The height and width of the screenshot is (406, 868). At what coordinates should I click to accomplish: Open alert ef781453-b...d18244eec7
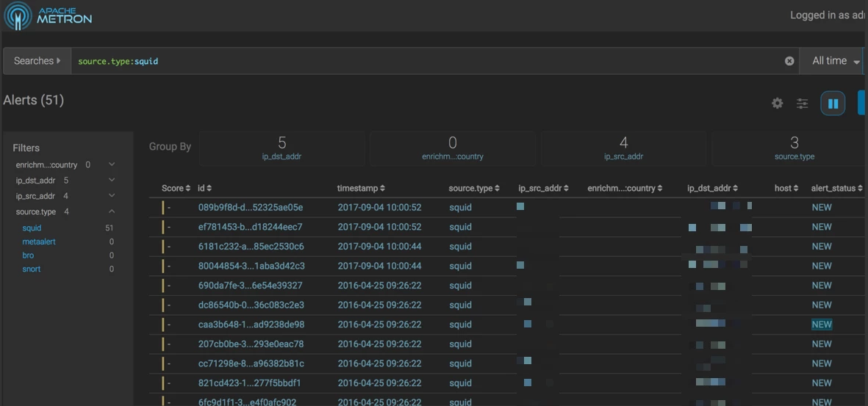(250, 227)
